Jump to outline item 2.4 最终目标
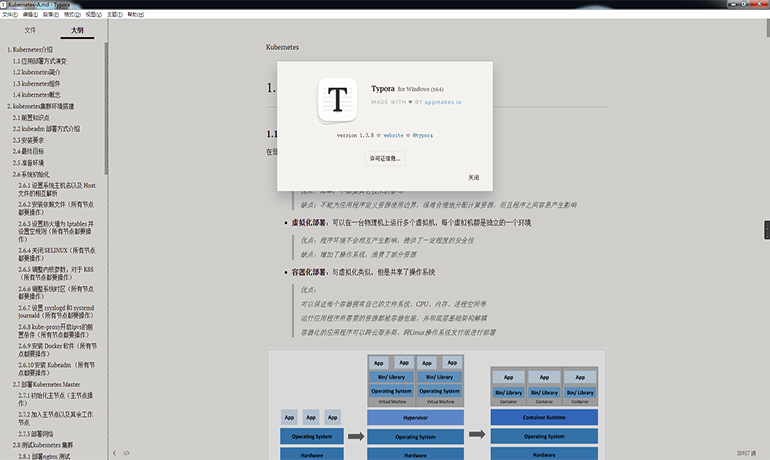The image size is (770, 460). [28, 151]
